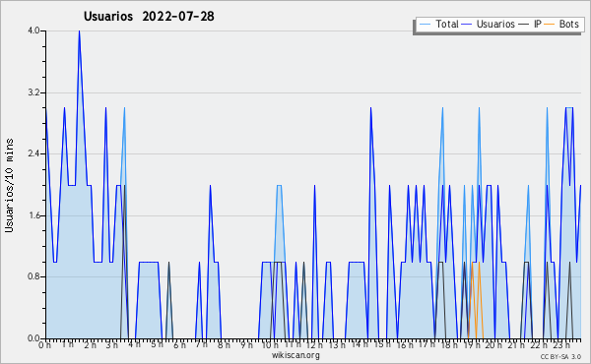Viewport: 591px width, 364px height.
Task: Click the 2.4 y-axis value
Action: (33, 153)
